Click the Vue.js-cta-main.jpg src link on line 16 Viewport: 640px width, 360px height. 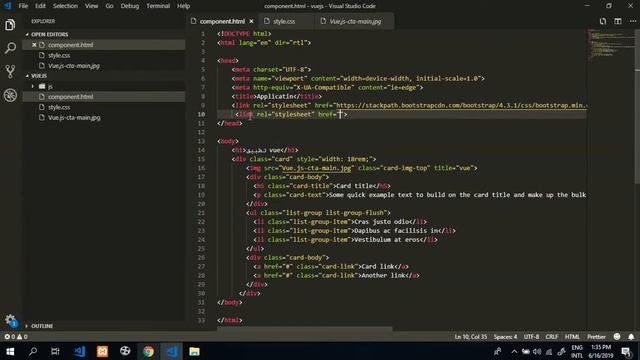click(316, 168)
